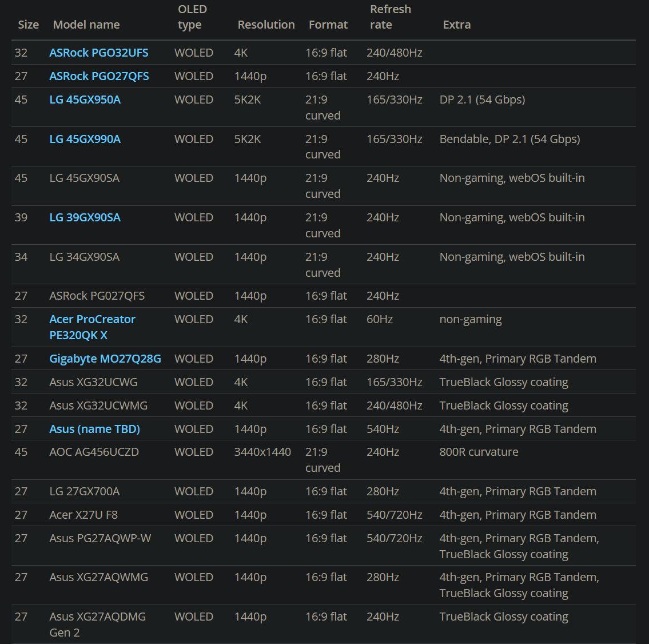This screenshot has width=649, height=644.
Task: Click the Bendable, DP 2.1 (54 Gbps) cell
Action: coord(509,139)
